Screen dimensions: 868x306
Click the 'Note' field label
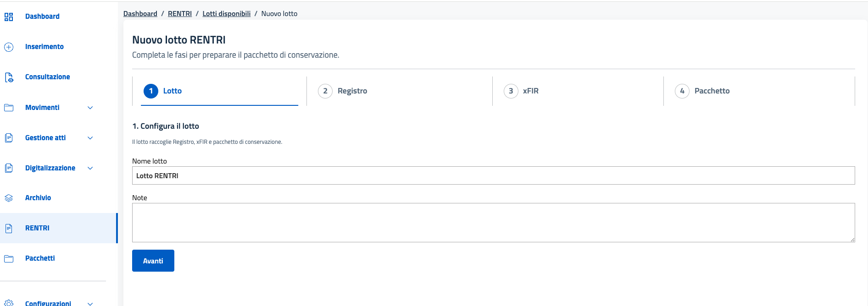click(139, 198)
